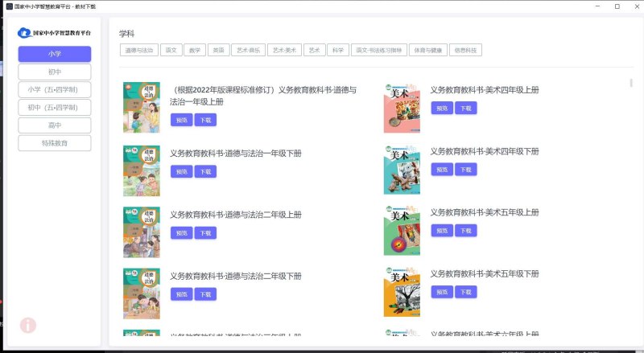This screenshot has height=353, width=644.
Task: Download 道德与法治一年级上册 (2022 revised edition)
Action: click(205, 121)
